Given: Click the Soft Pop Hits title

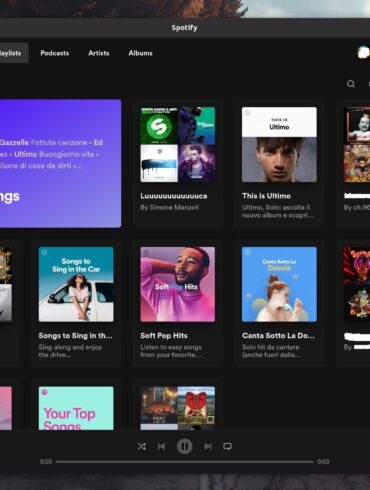Looking at the screenshot, I should point(164,336).
